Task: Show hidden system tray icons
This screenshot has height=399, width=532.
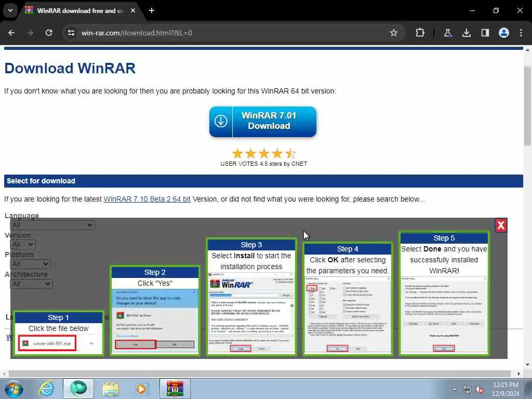Action: [x=454, y=390]
